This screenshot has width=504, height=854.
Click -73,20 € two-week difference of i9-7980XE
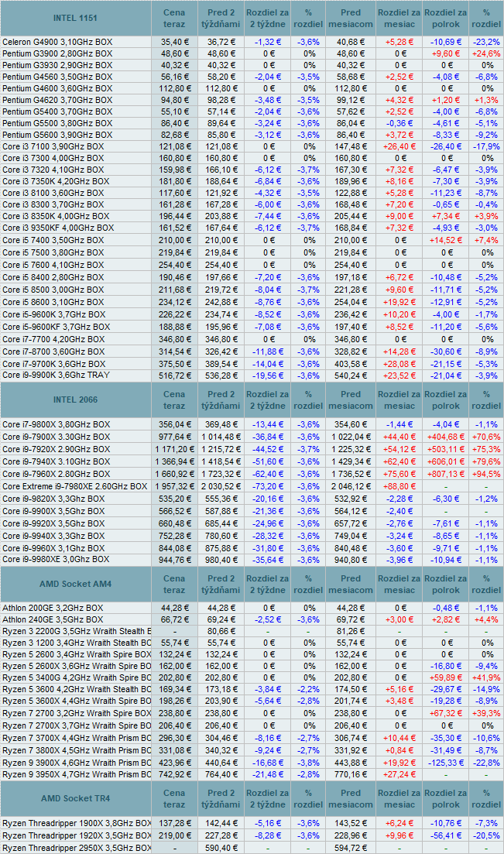pyautogui.click(x=268, y=486)
